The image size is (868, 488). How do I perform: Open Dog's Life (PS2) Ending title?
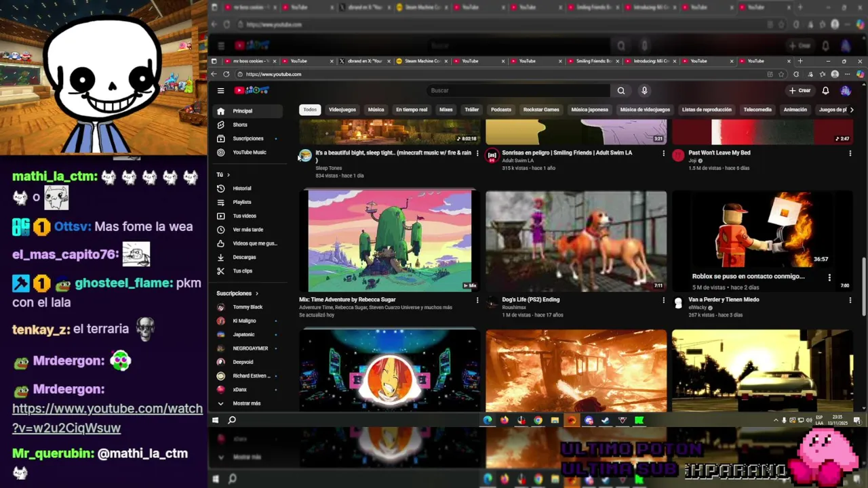click(530, 300)
